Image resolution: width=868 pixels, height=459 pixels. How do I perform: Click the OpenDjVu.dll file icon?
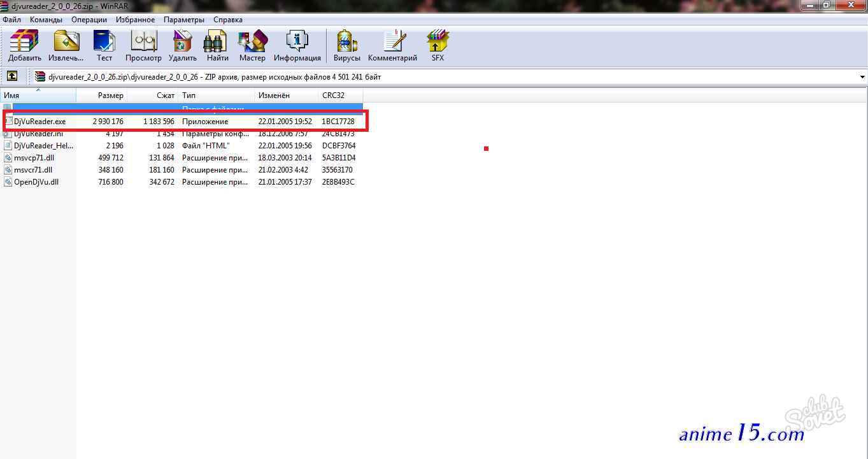(8, 182)
